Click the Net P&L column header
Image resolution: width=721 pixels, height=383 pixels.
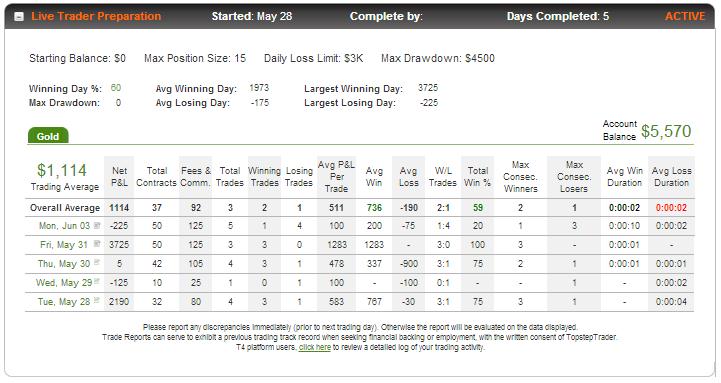[119, 177]
